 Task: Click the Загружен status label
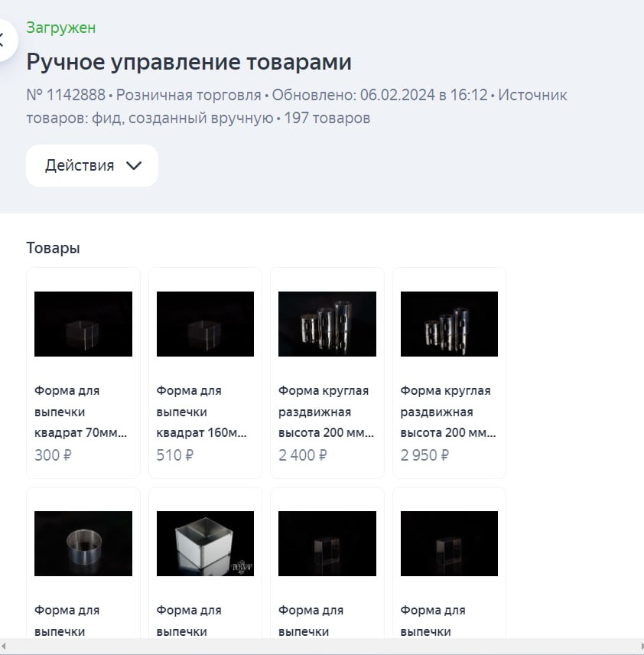click(x=61, y=28)
